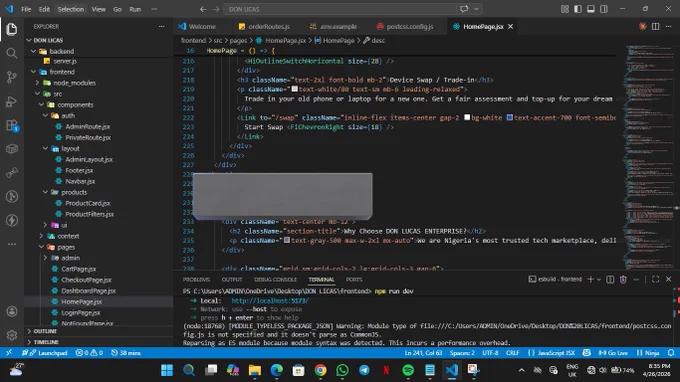
Task: Toggle secondary side bar visibility
Action: pos(604,9)
